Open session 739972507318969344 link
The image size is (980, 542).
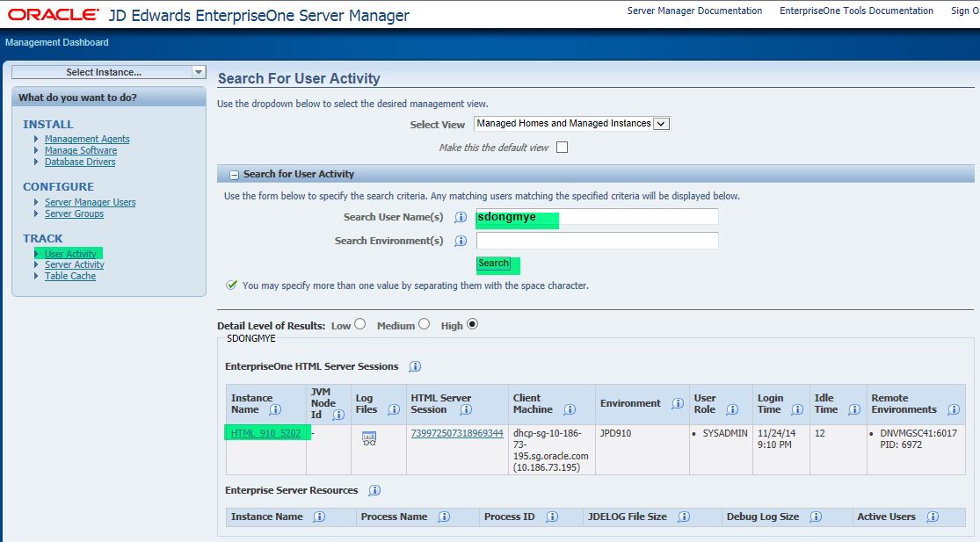[x=457, y=433]
